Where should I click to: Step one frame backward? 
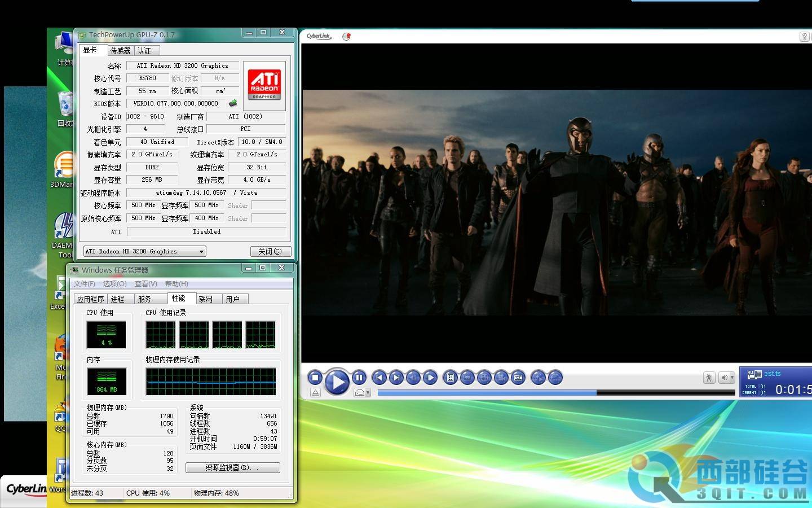[x=413, y=378]
